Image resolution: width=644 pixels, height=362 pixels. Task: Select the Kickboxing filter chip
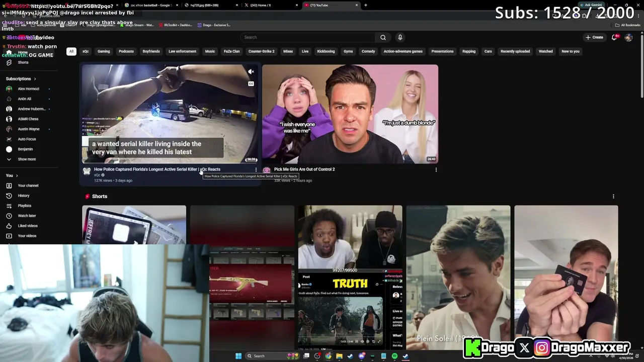326,51
